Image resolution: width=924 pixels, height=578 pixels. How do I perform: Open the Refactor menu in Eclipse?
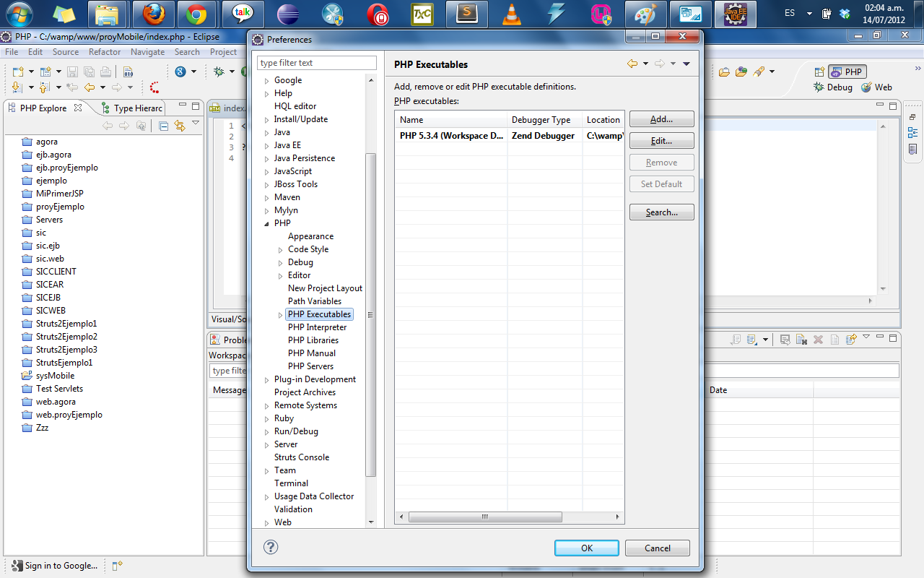point(105,52)
